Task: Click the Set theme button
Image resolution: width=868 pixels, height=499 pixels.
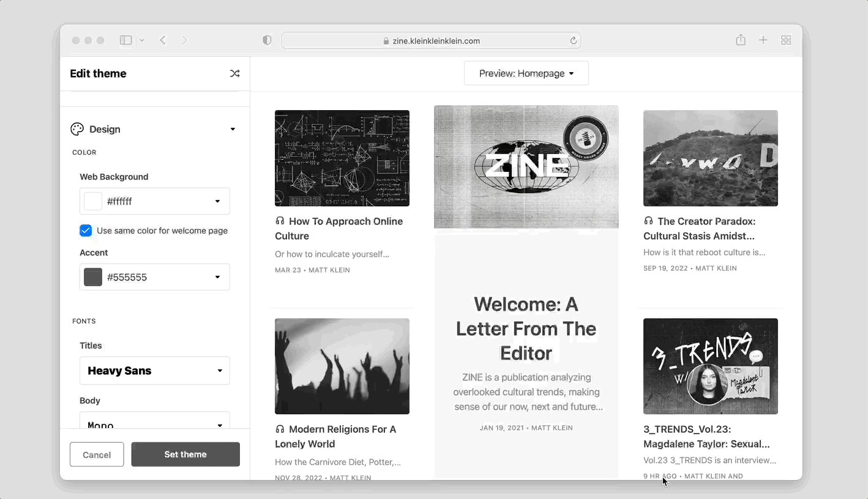Action: (x=185, y=454)
